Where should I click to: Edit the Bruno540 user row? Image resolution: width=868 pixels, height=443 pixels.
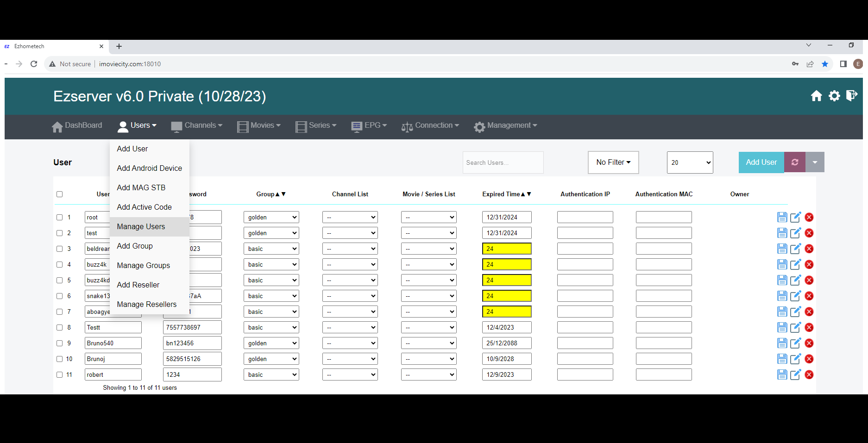pos(796,343)
